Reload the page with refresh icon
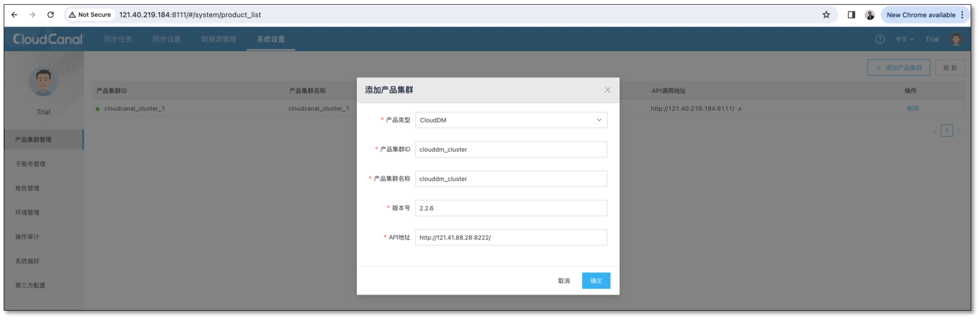 click(51, 15)
